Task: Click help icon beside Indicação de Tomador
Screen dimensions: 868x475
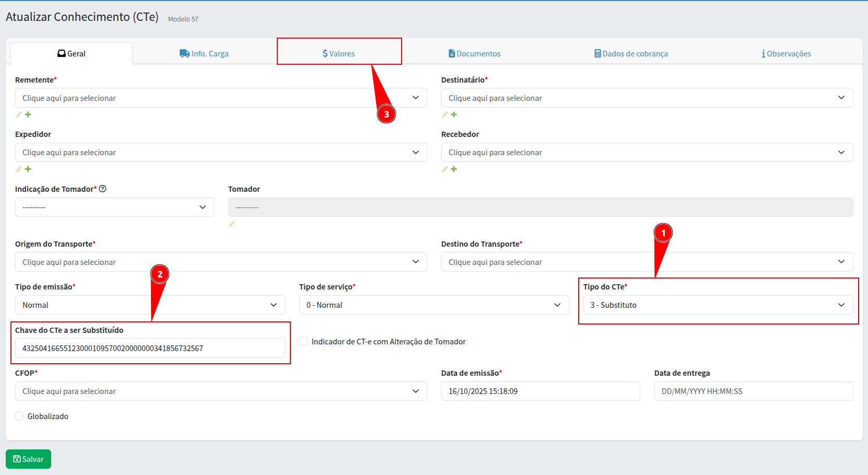Action: coord(103,189)
